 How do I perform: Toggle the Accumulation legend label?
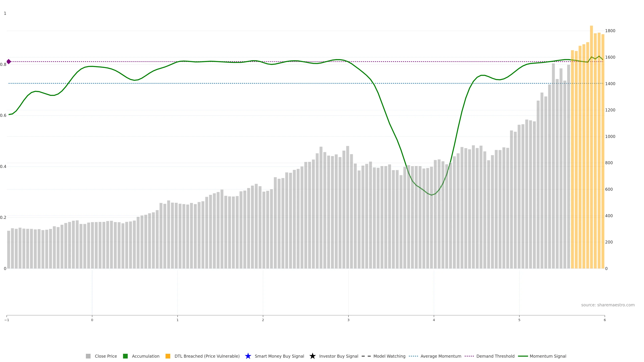146,356
